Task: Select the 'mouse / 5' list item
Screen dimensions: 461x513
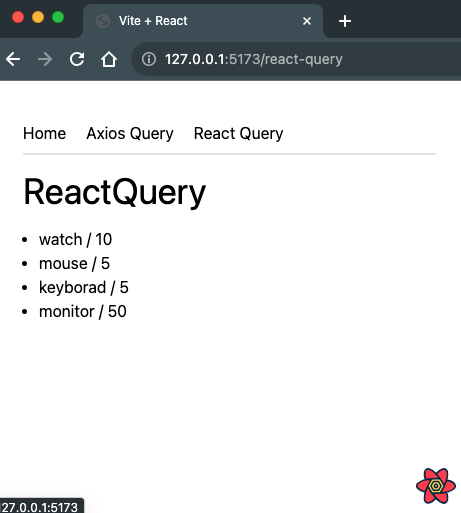Action: [x=74, y=263]
